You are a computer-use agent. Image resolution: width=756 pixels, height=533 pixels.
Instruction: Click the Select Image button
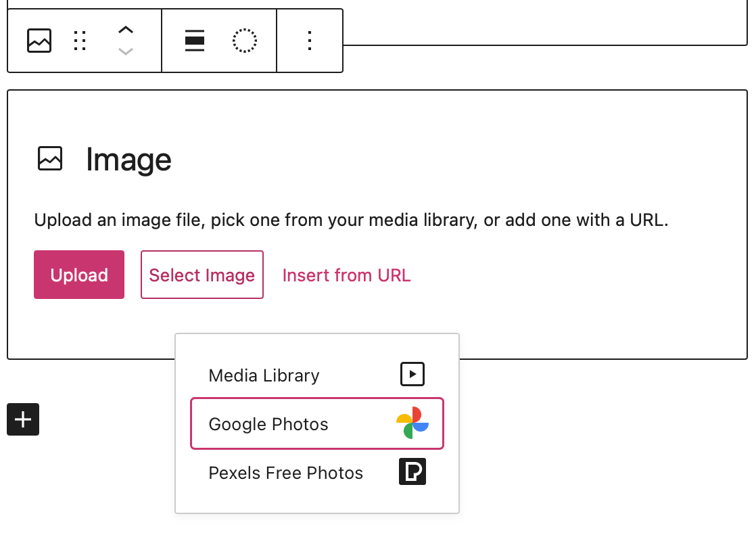pos(202,275)
